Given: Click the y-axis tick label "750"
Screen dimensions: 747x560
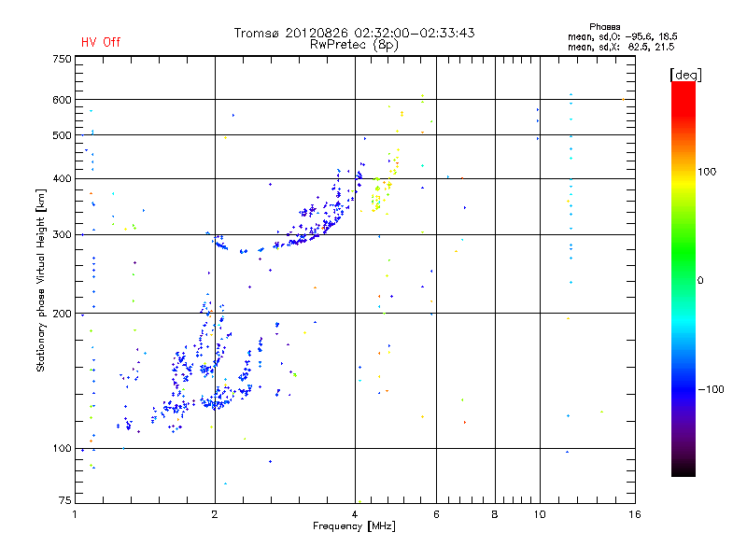Looking at the screenshot, I should (x=62, y=59).
